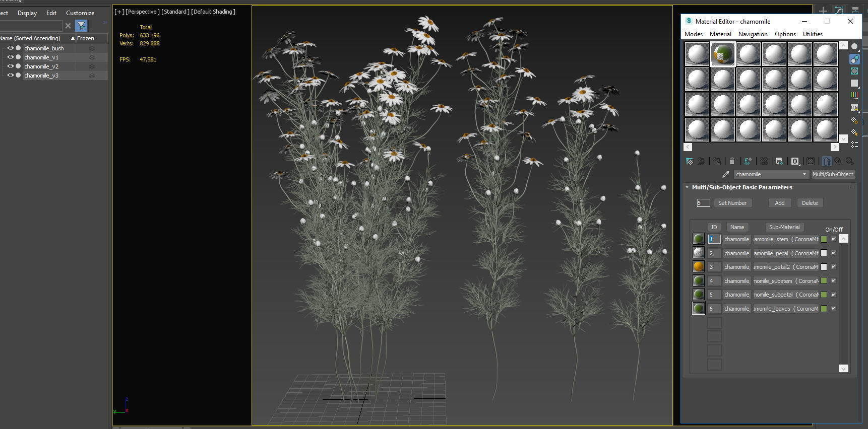This screenshot has width=868, height=429.
Task: Open Display menu in Scene Explorer
Action: point(27,13)
